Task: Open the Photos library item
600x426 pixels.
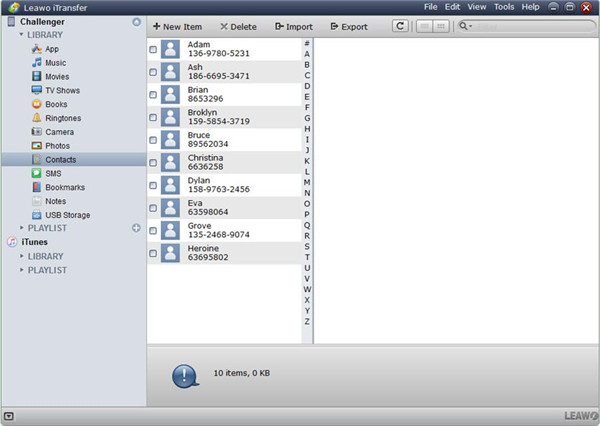Action: point(51,146)
